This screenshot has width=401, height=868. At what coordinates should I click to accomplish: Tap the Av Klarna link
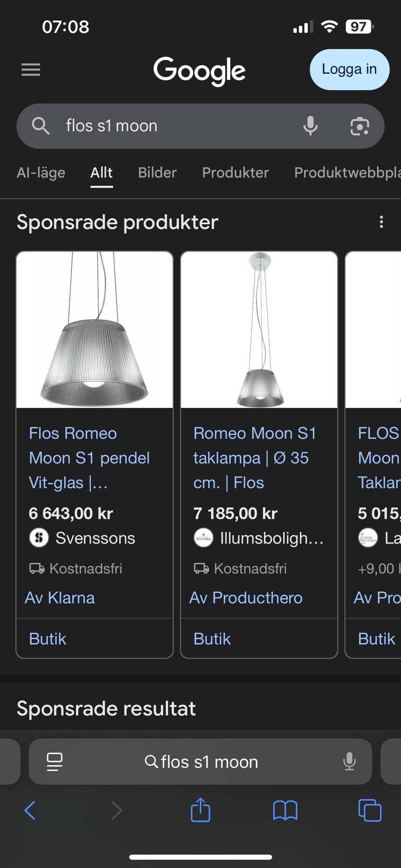coord(60,598)
